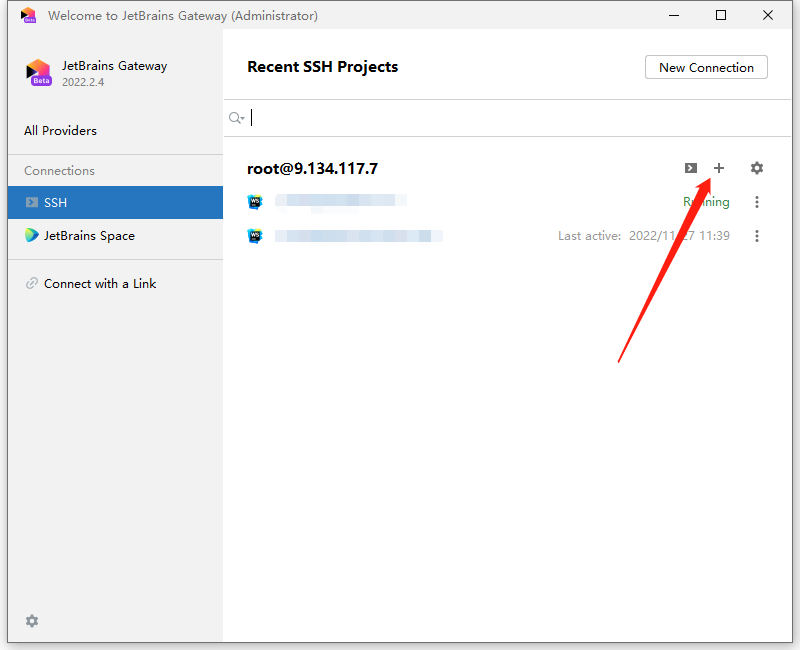Select SSH in Connections list
The height and width of the screenshot is (650, 800).
(x=115, y=203)
